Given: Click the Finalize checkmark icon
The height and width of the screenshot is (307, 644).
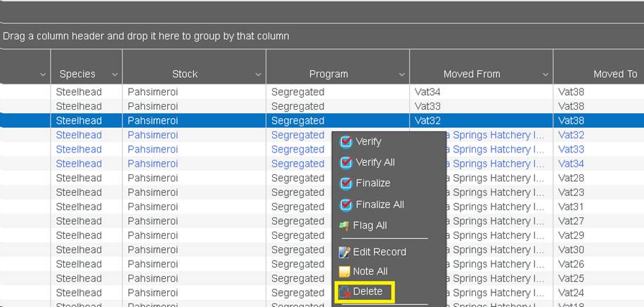Looking at the screenshot, I should click(345, 183).
